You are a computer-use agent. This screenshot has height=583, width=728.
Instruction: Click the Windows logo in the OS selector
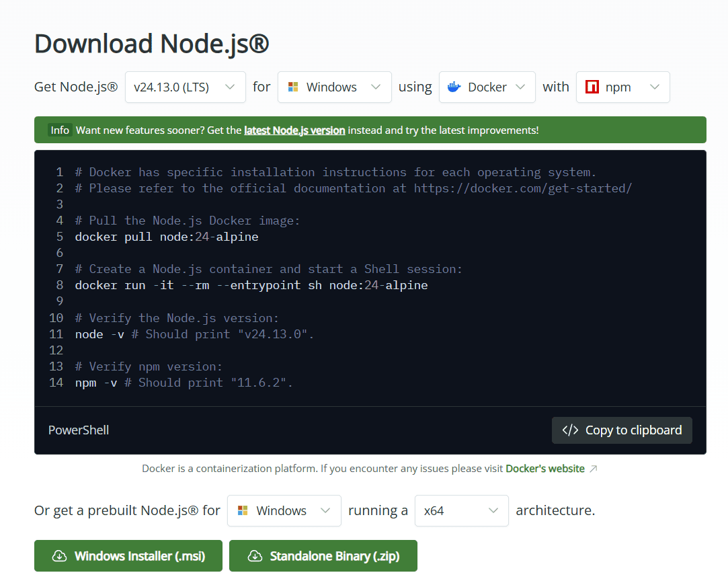point(292,87)
